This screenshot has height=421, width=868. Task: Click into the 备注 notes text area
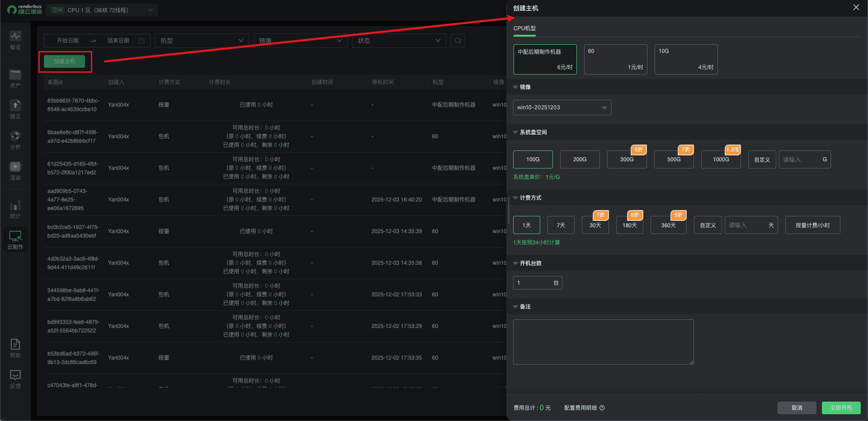tap(603, 341)
